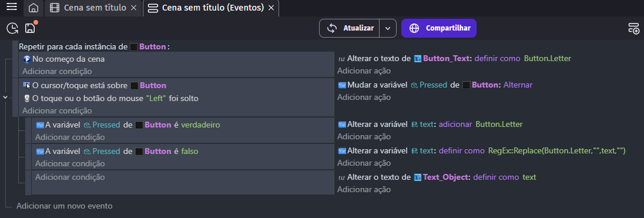Image resolution: width=644 pixels, height=218 pixels.
Task: Collapse the Button cursor event chevron
Action: tap(5, 98)
